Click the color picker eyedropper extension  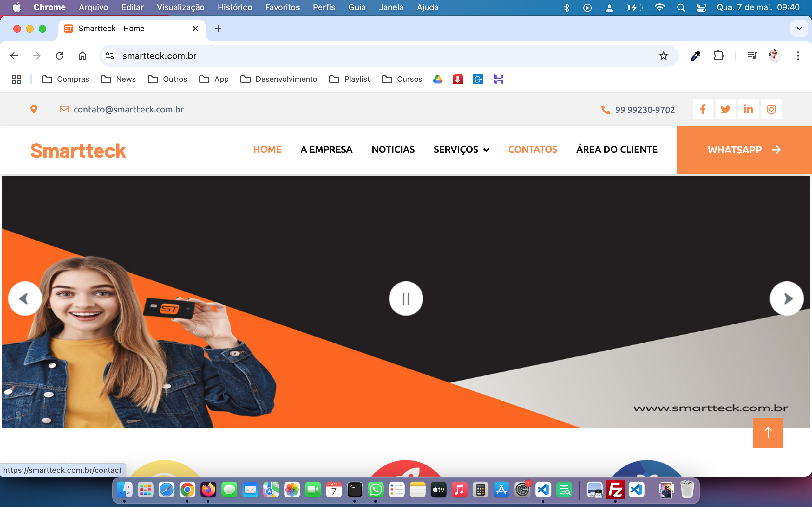696,56
